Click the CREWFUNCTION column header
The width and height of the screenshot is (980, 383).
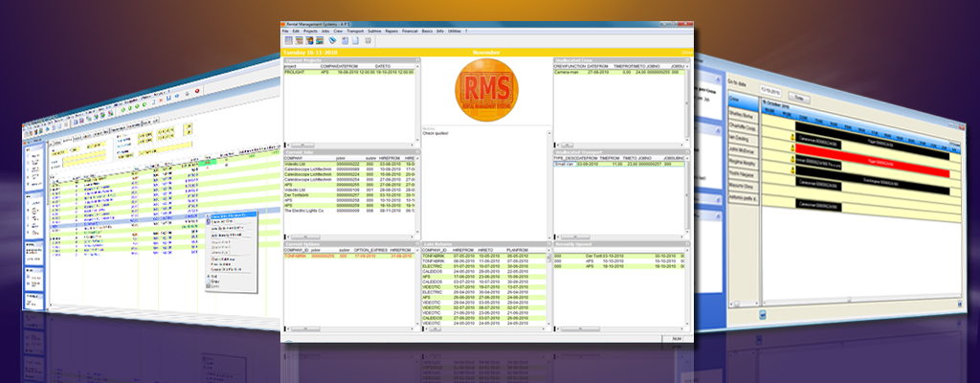coord(570,66)
